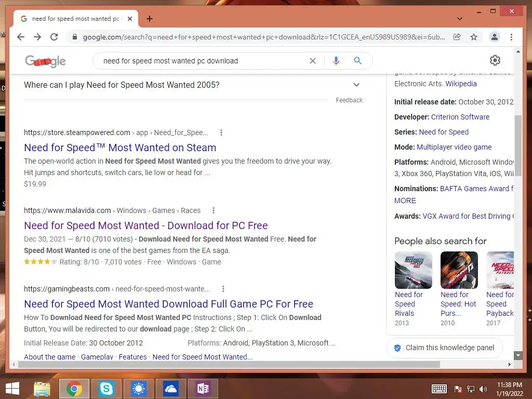Open the Need for Speed series link
The image size is (532, 399).
point(444,132)
